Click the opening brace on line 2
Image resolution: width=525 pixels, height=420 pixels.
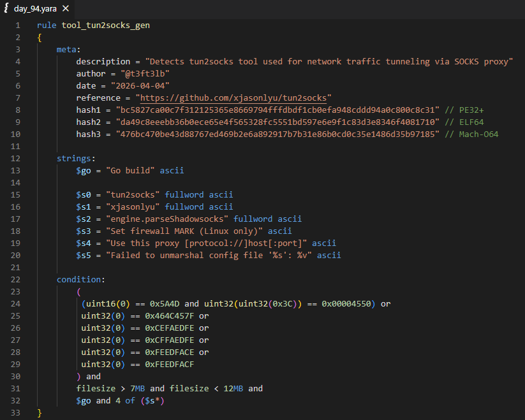(x=40, y=38)
